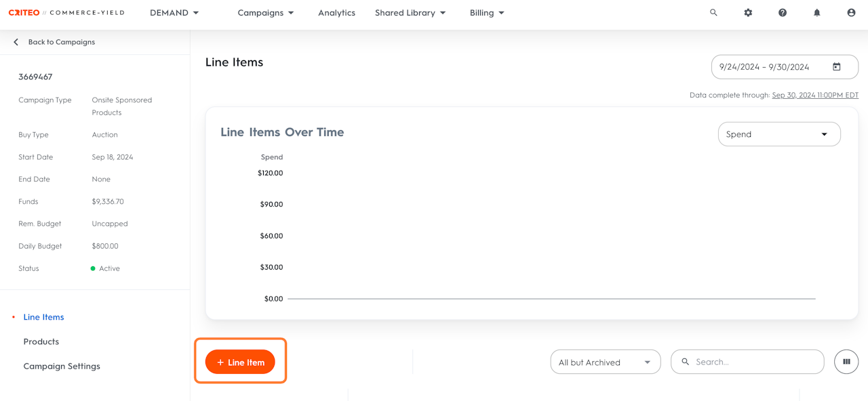Click the calendar icon in date range

[837, 67]
